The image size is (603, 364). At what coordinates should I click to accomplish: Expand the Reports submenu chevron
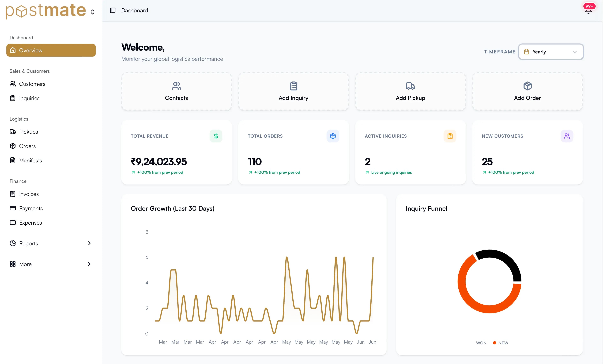pos(89,243)
